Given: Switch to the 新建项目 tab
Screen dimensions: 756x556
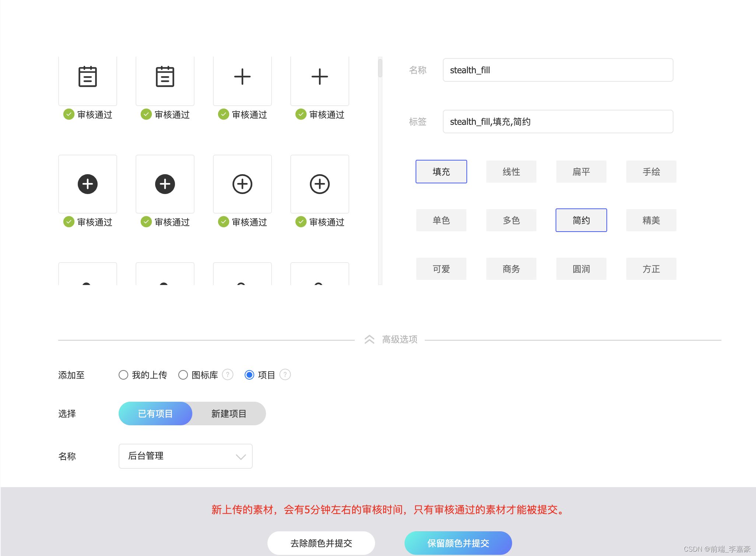Looking at the screenshot, I should pyautogui.click(x=229, y=414).
